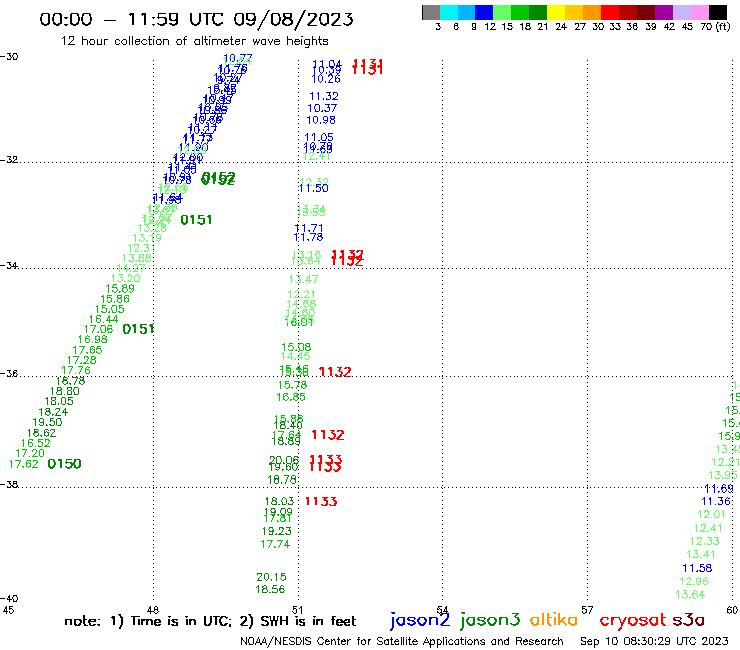
Task: Click the time label 0150
Action: [65, 464]
